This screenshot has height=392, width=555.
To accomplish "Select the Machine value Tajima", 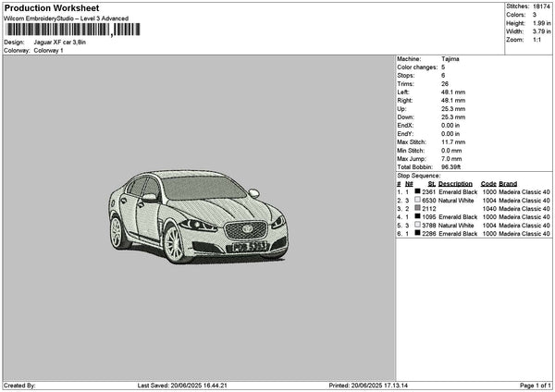I will (451, 59).
